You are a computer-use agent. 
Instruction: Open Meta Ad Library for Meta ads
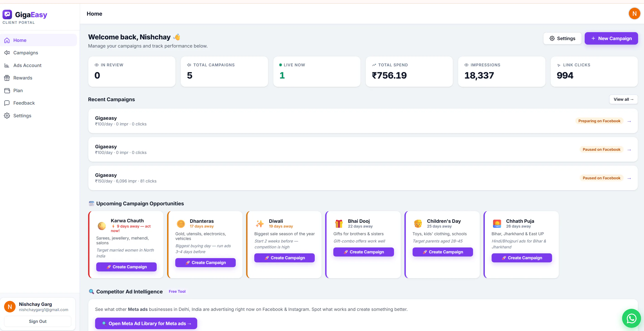[x=146, y=324]
